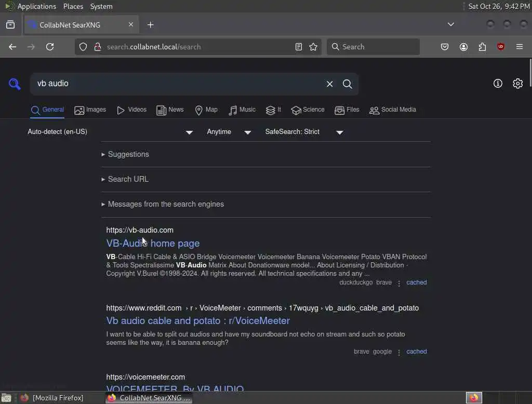Open cached link for reddit result
The image size is (532, 404).
click(416, 352)
